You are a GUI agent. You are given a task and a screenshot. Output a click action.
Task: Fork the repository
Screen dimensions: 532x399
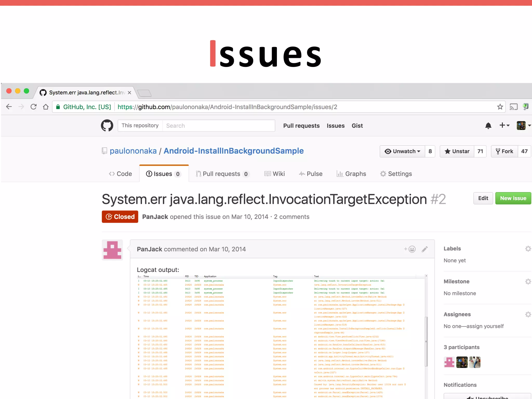(504, 151)
